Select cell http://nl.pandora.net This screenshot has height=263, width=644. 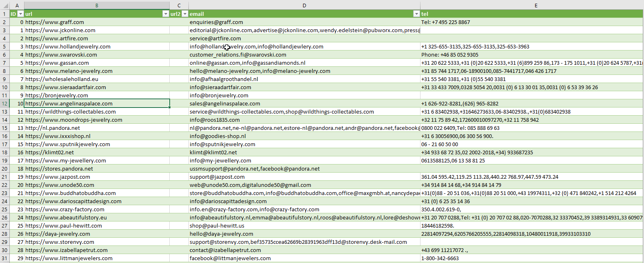(97, 128)
